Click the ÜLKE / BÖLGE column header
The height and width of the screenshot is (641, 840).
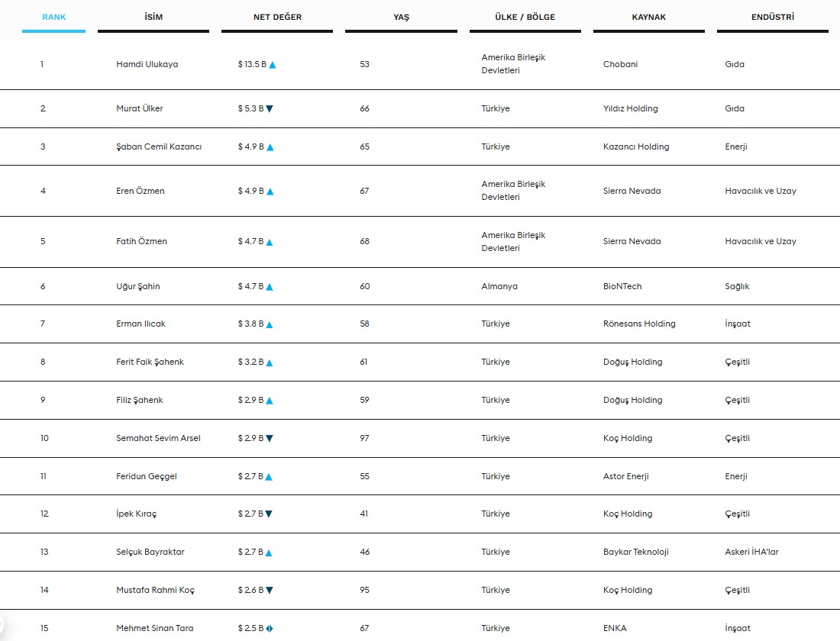525,17
